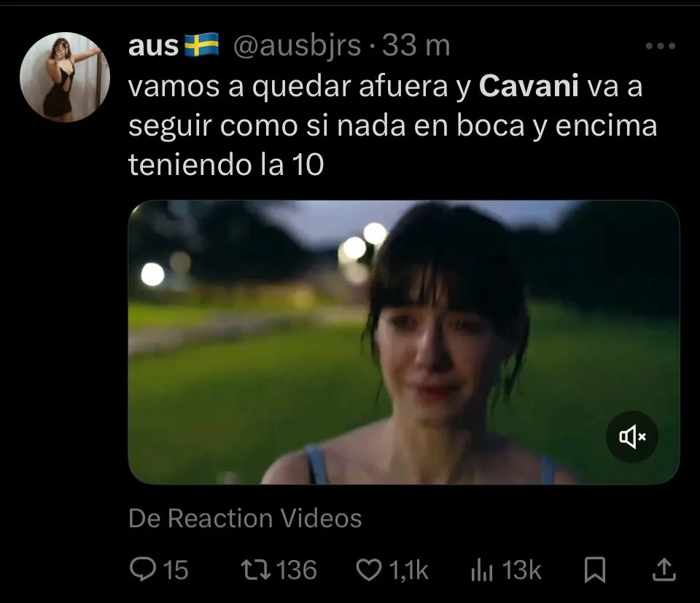The height and width of the screenshot is (603, 700).
Task: Share the tweet via upload icon
Action: point(664,569)
